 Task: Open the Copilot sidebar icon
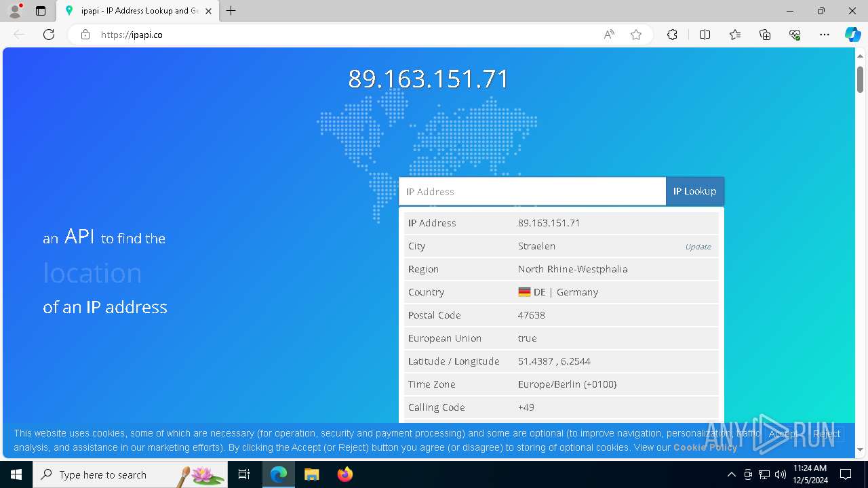tap(852, 35)
